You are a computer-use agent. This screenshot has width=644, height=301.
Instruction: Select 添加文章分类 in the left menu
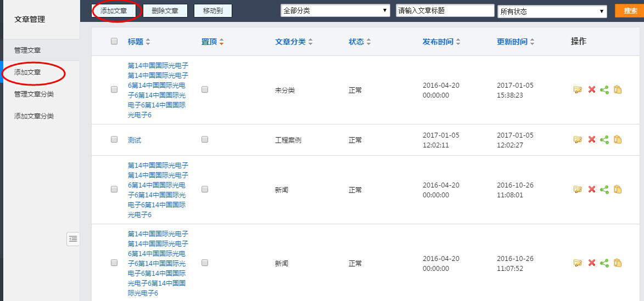[x=34, y=116]
